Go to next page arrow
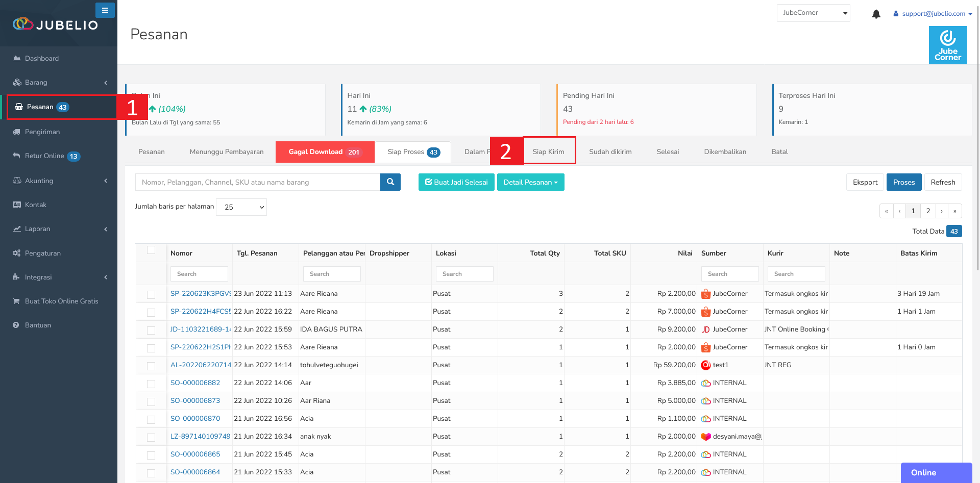The image size is (980, 483). coord(942,211)
